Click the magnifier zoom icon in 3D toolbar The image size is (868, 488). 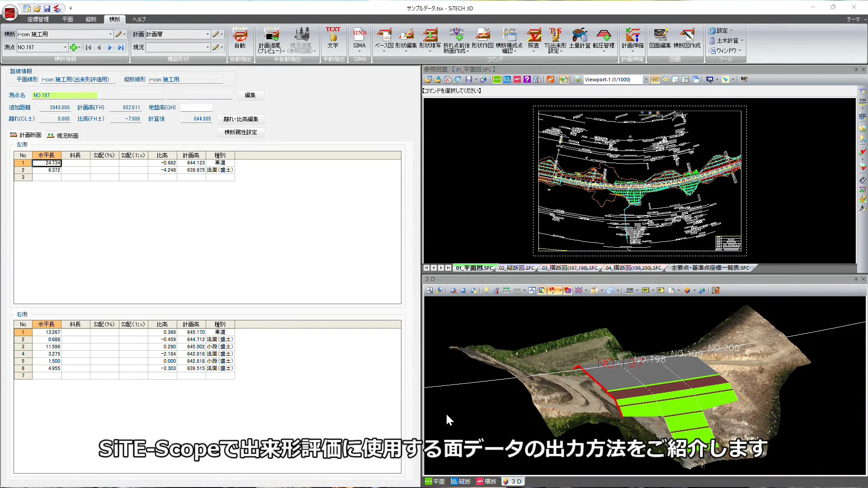(x=439, y=291)
